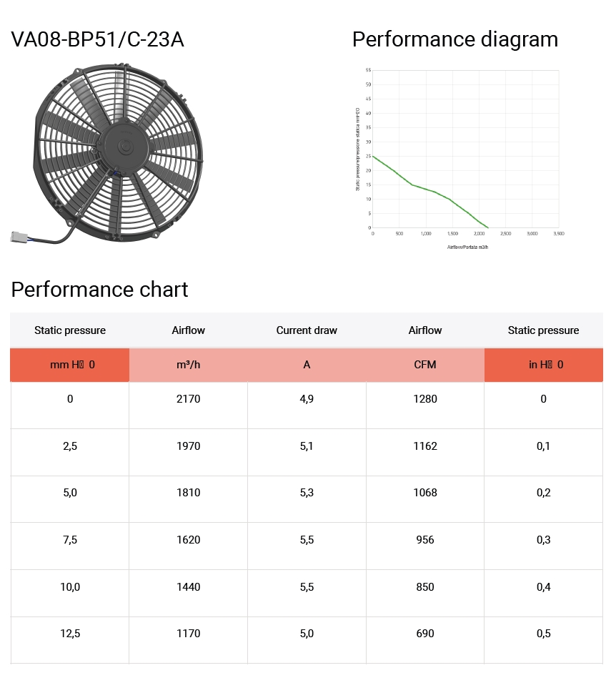The image size is (616, 698).
Task: Select the 1280 CFM value cell
Action: pyautogui.click(x=425, y=399)
